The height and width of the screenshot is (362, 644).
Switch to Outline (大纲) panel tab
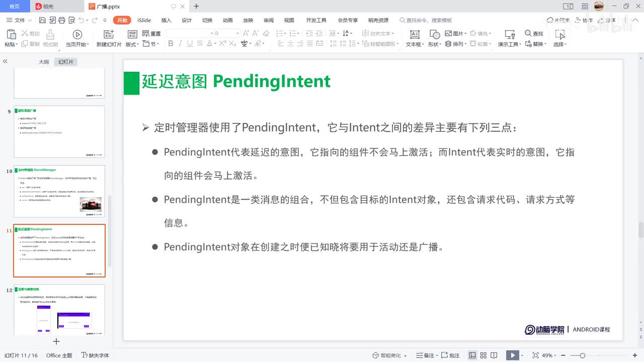tap(44, 62)
